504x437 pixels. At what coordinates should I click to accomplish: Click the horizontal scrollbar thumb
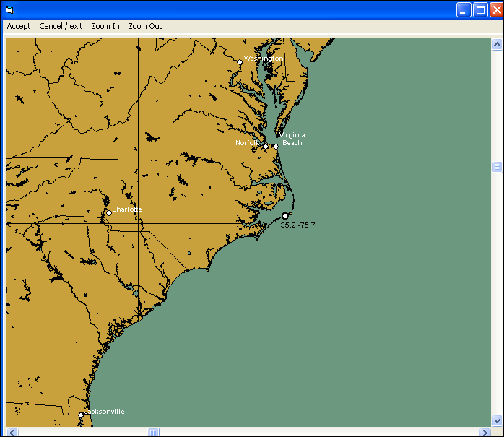click(153, 432)
